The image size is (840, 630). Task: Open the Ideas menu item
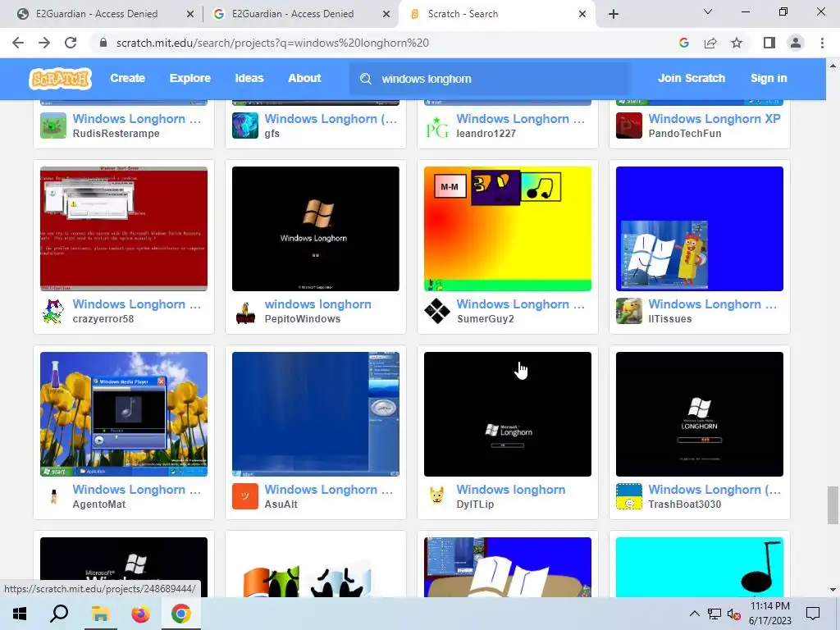click(249, 78)
